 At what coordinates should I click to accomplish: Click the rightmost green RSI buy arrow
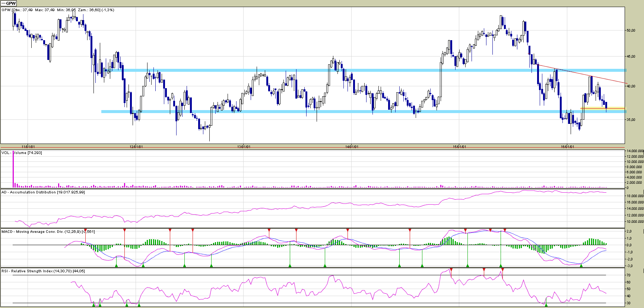546,305
